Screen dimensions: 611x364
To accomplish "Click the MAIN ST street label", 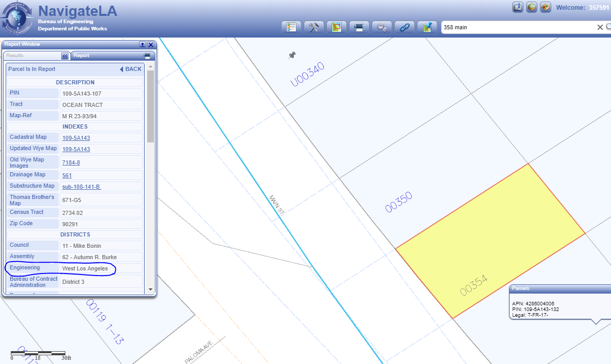I will point(276,205).
